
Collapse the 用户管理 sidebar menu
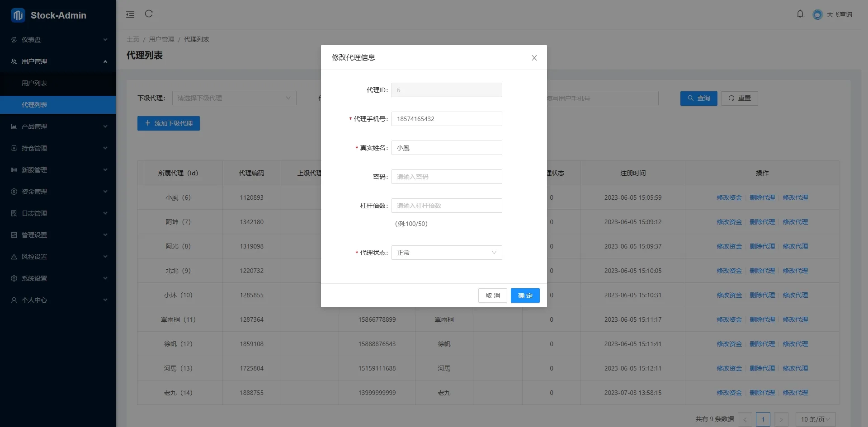[x=58, y=61]
